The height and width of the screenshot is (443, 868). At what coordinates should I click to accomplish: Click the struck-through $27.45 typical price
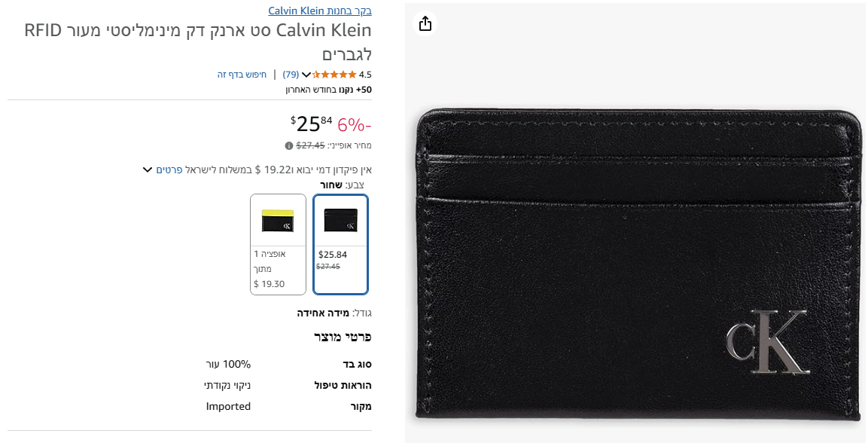coord(311,145)
